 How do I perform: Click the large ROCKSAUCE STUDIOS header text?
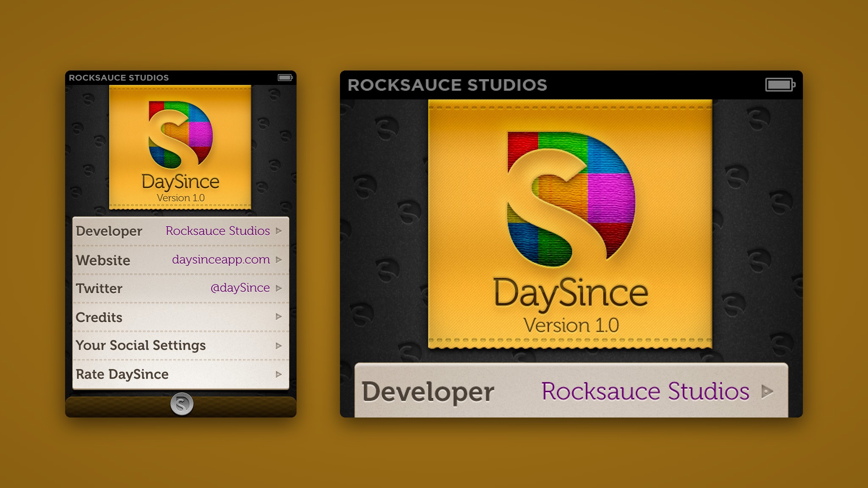coord(447,85)
